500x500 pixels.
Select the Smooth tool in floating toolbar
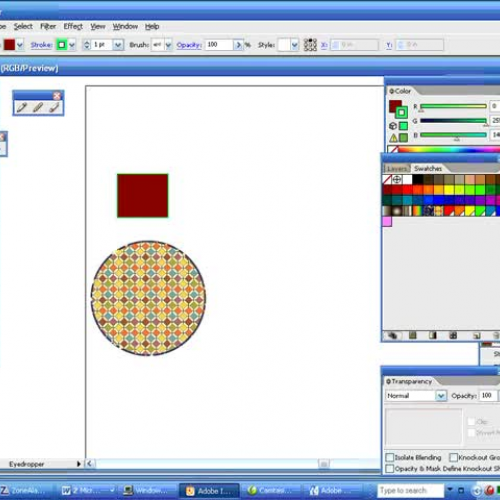tap(38, 107)
